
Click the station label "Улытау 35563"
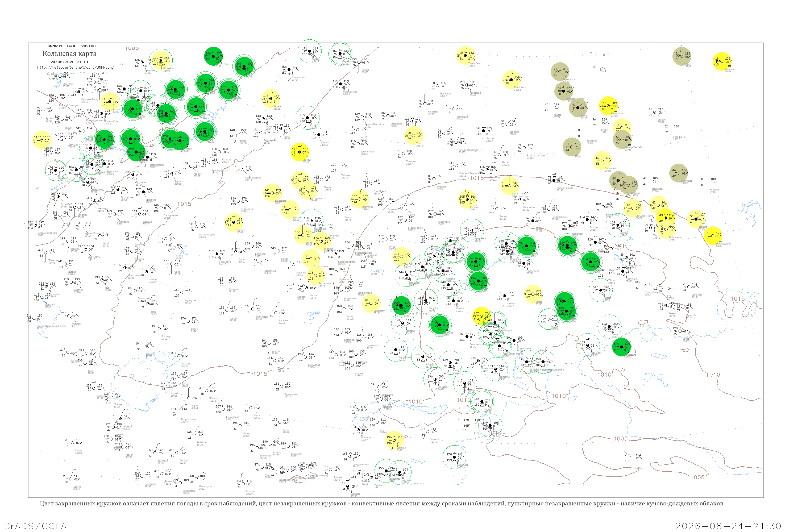pyautogui.click(x=276, y=352)
